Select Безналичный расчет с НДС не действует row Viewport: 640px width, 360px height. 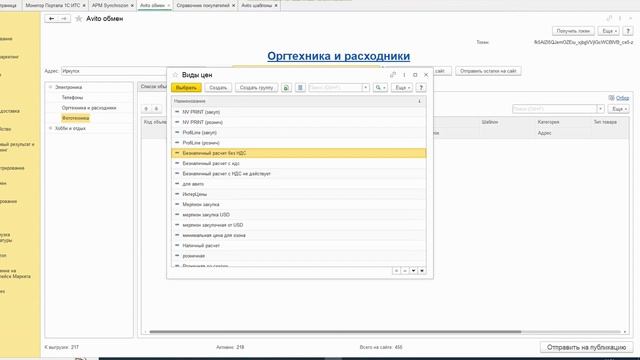(299, 173)
